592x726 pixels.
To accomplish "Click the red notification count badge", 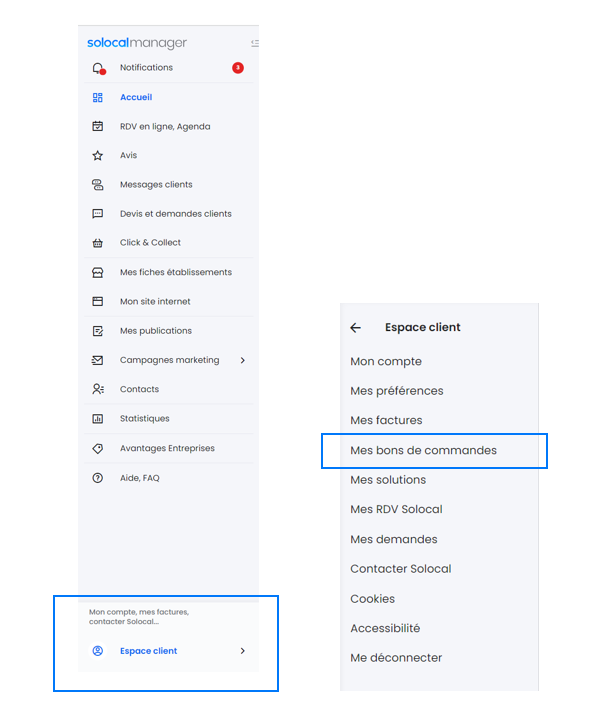I will pyautogui.click(x=238, y=68).
